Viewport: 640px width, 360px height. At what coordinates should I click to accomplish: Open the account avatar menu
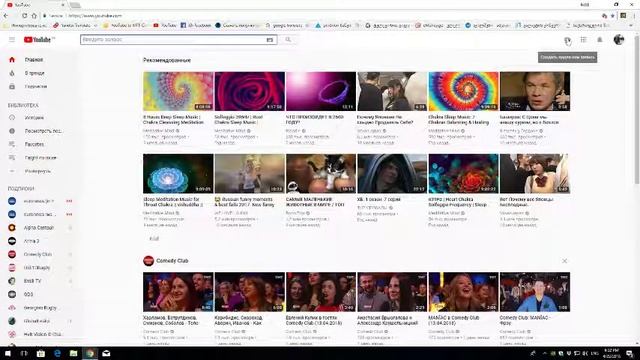619,40
